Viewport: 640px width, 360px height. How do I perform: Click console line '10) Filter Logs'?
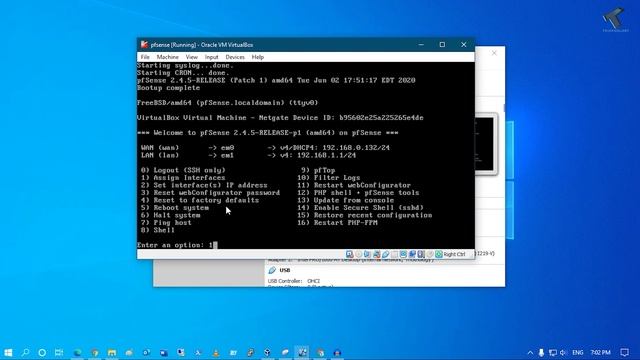point(329,178)
